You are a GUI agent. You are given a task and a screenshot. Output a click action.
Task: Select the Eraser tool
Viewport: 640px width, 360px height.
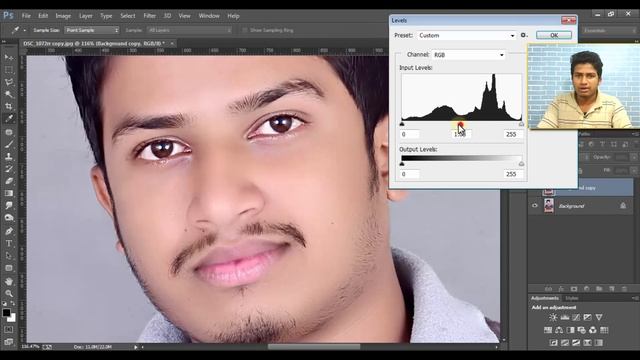[9, 181]
